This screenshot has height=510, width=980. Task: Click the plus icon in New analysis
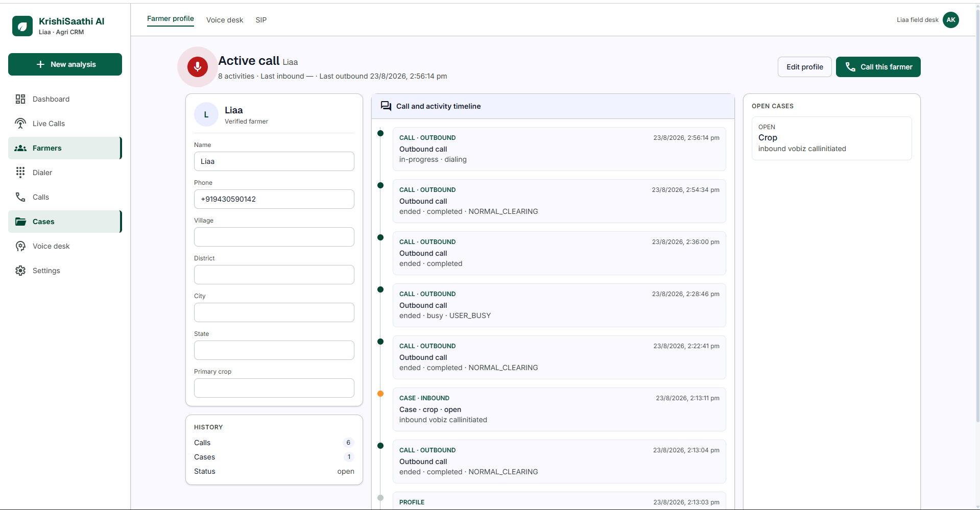tap(40, 64)
